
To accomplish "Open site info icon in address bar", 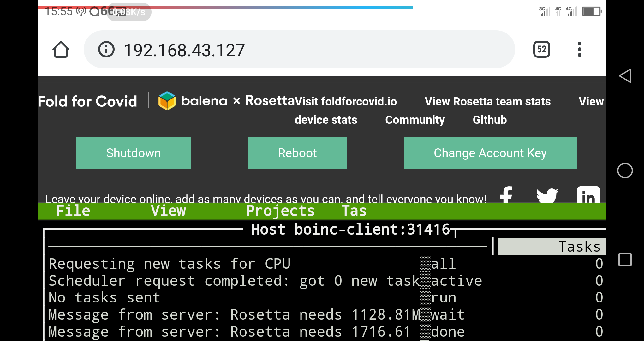I will tap(106, 50).
